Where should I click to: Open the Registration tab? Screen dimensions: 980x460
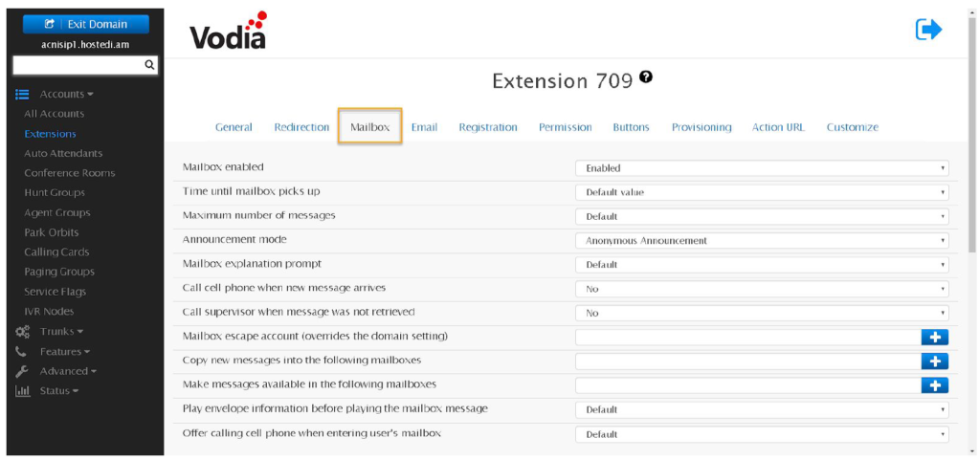pyautogui.click(x=487, y=127)
